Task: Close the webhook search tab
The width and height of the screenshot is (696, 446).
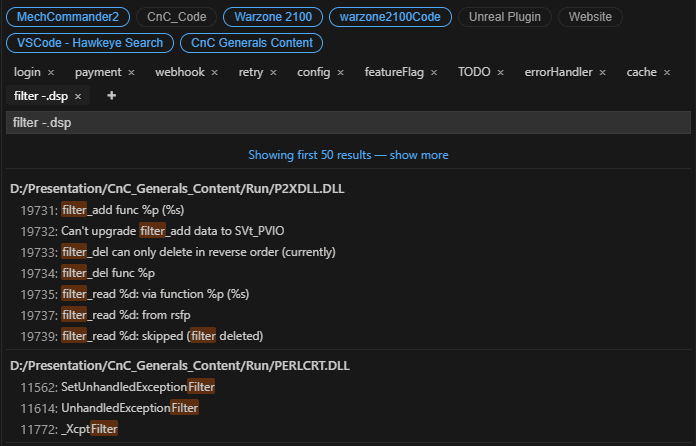Action: 214,72
